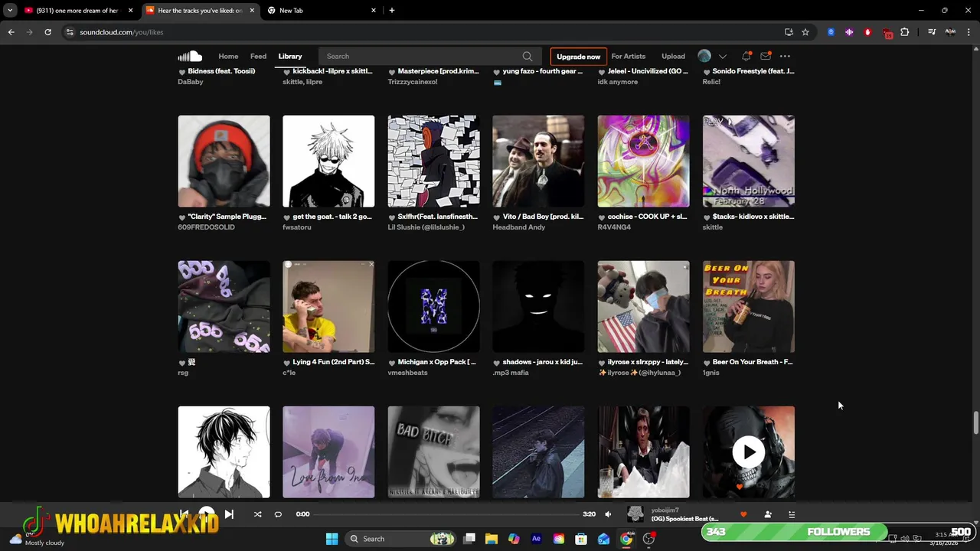Open the messages envelope icon

coord(766,56)
